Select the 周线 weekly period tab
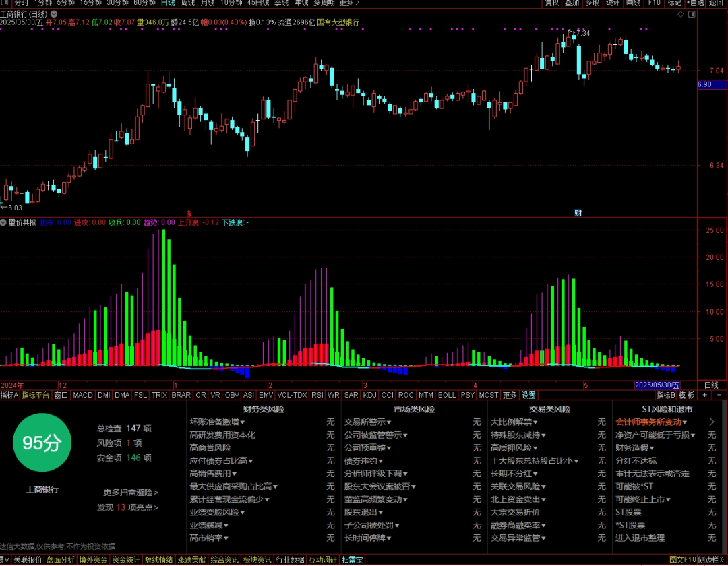The width and height of the screenshot is (728, 566). 187,3
